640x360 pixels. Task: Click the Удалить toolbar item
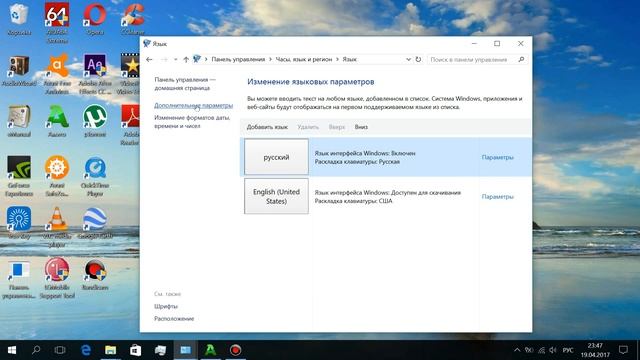308,127
